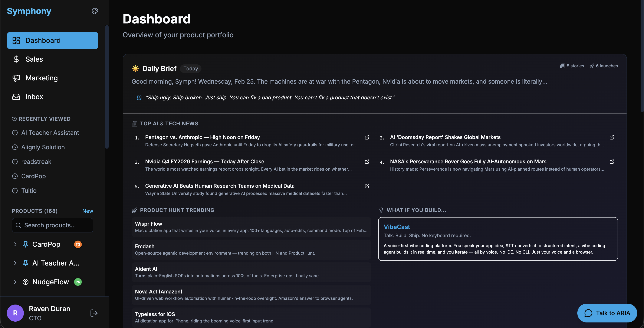Expand the AI Teacher A... product item
Screen dimensions: 644x328
[x=15, y=263]
